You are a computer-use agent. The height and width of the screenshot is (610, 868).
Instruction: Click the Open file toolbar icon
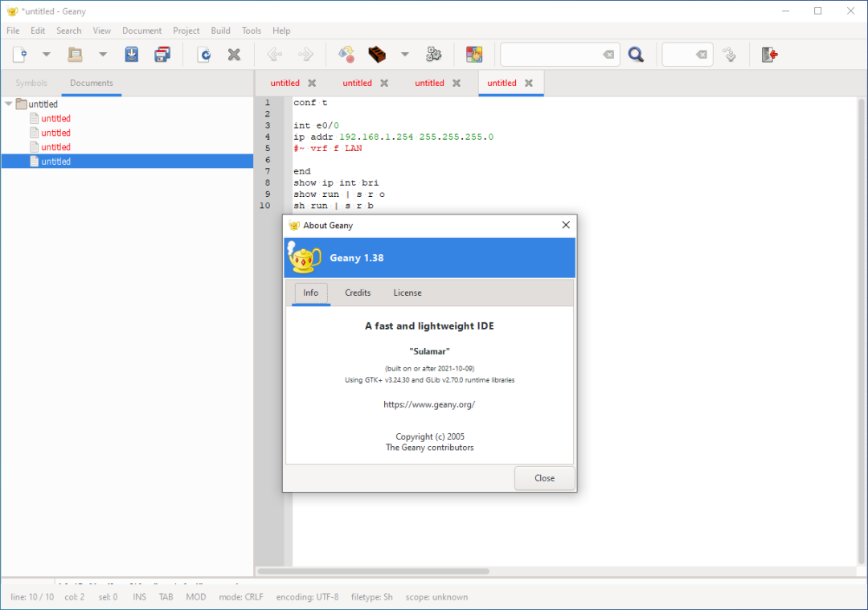[x=76, y=54]
